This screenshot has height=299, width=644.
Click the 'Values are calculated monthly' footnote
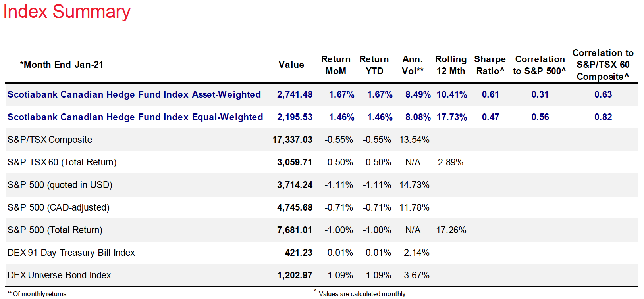tap(362, 294)
